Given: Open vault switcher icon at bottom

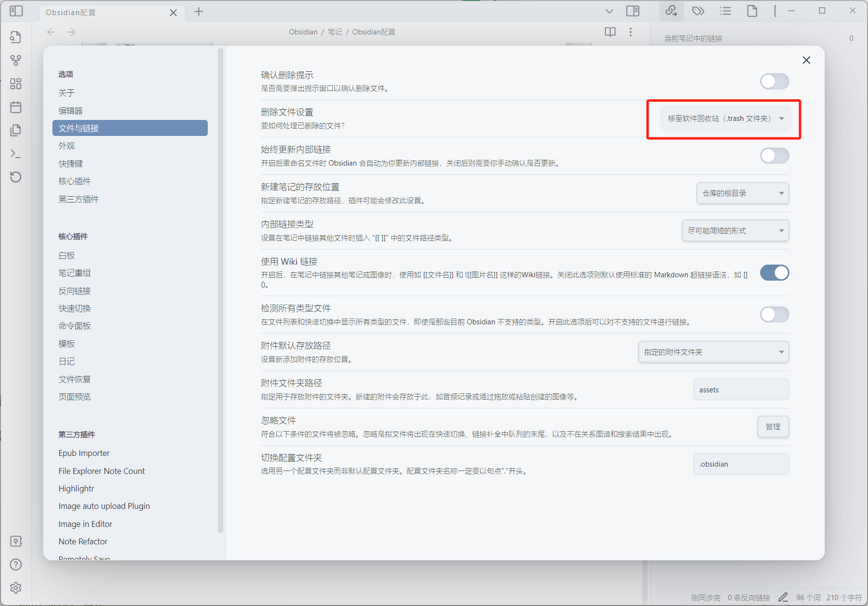Looking at the screenshot, I should pos(16,541).
